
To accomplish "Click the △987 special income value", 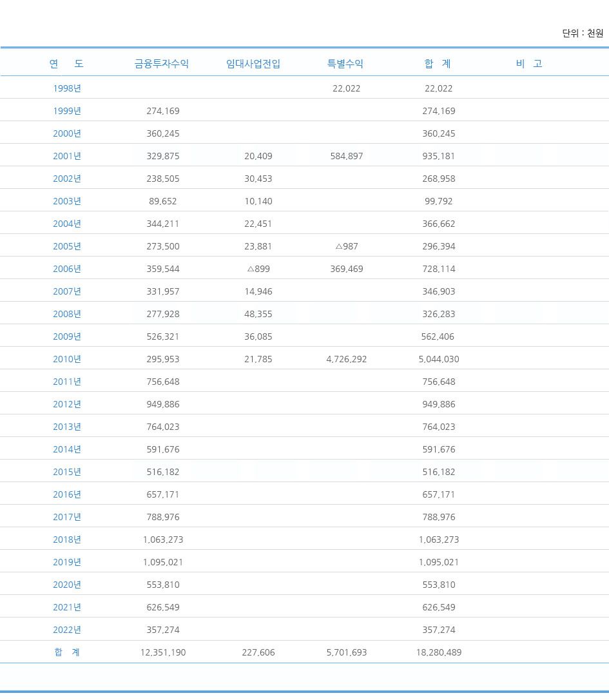I will pos(347,246).
